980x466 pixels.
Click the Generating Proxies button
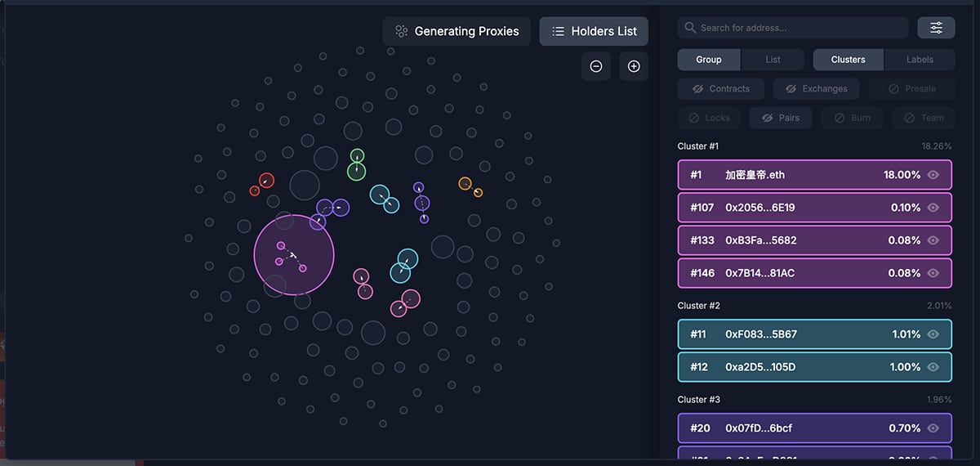point(457,31)
